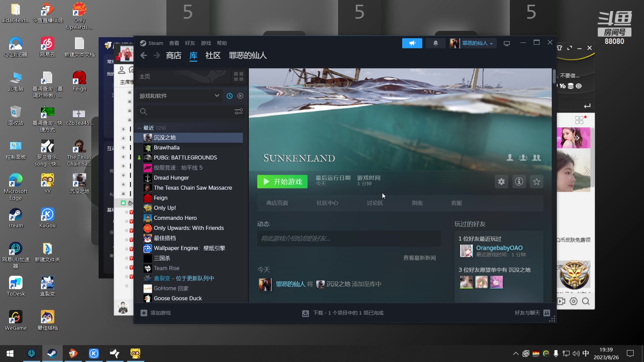Open the 帮助 menu
644x362 pixels.
pos(222,43)
